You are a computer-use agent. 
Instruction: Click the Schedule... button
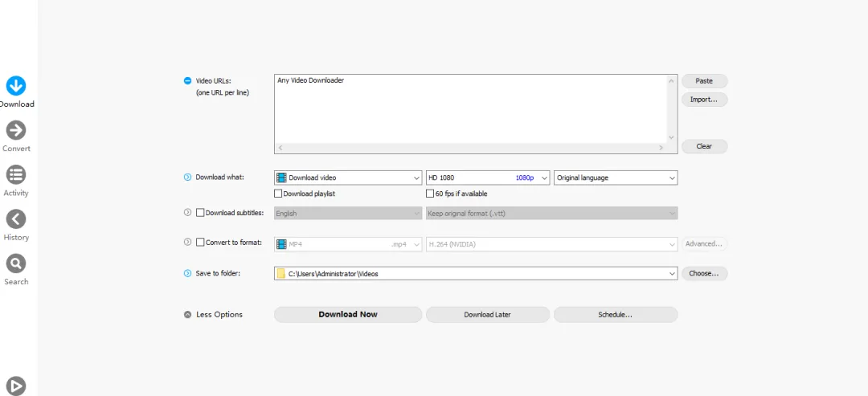point(616,315)
